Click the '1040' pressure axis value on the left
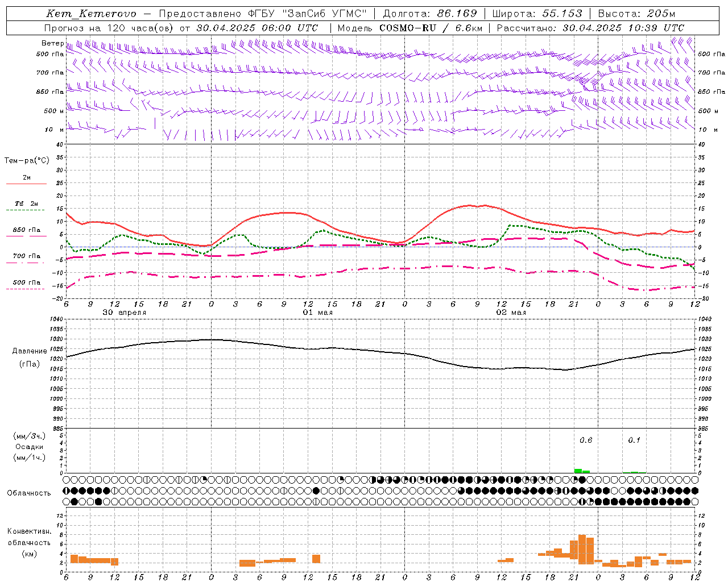 [56, 319]
